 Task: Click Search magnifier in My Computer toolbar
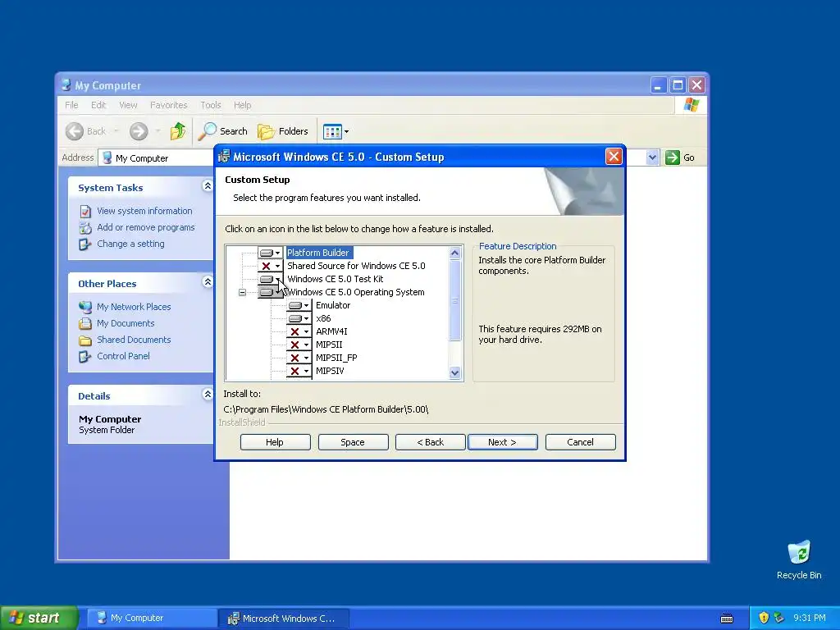pyautogui.click(x=207, y=131)
